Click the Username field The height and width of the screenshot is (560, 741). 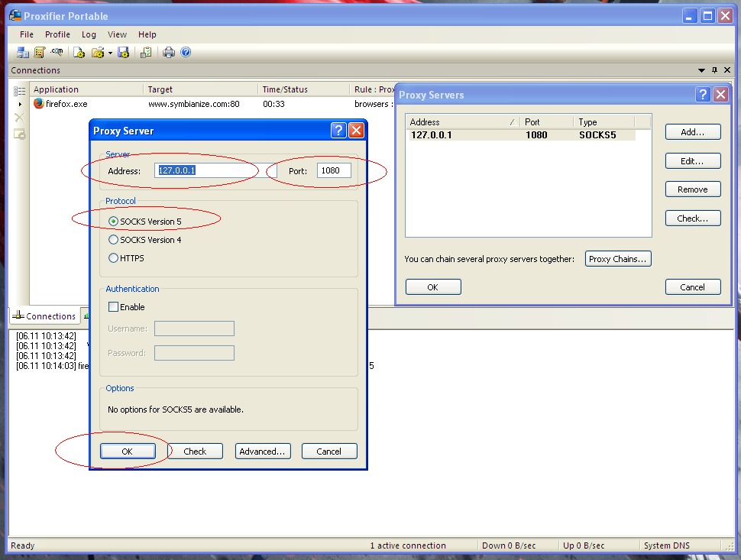coord(194,329)
